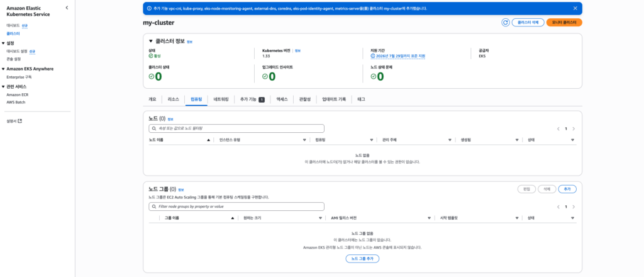Switch to the 네트워킹 tab

click(221, 99)
